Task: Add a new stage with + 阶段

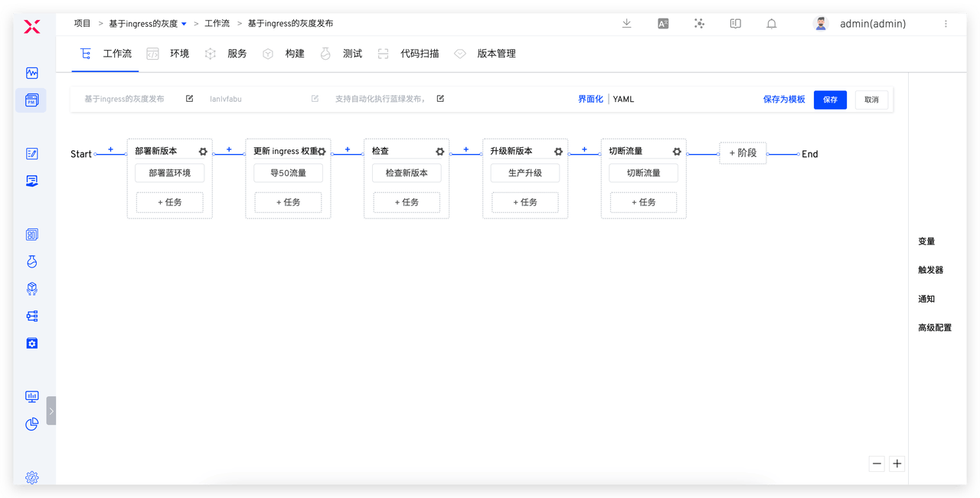Action: [743, 153]
